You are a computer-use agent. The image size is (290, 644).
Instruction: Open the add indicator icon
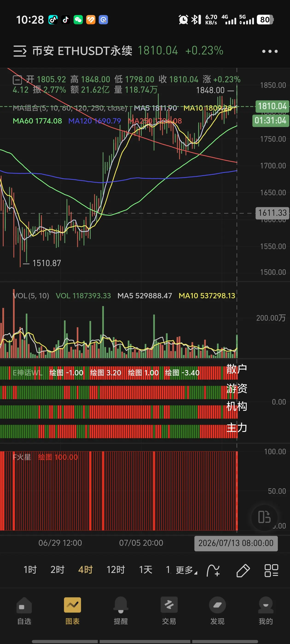(213, 570)
